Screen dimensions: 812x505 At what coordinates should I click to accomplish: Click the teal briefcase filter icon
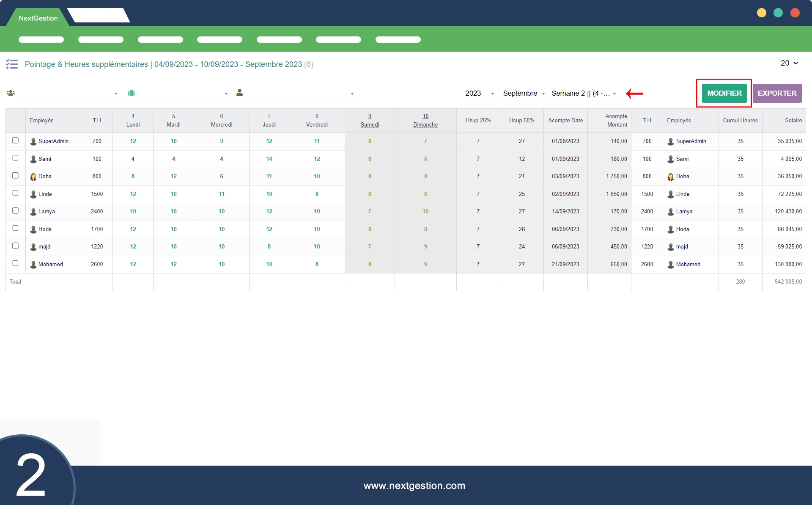click(132, 93)
